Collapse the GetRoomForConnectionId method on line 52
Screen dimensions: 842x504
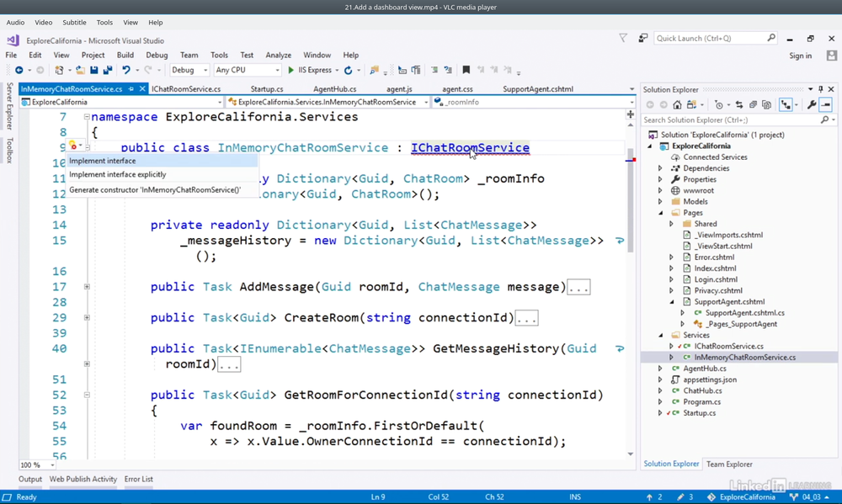[x=87, y=395]
